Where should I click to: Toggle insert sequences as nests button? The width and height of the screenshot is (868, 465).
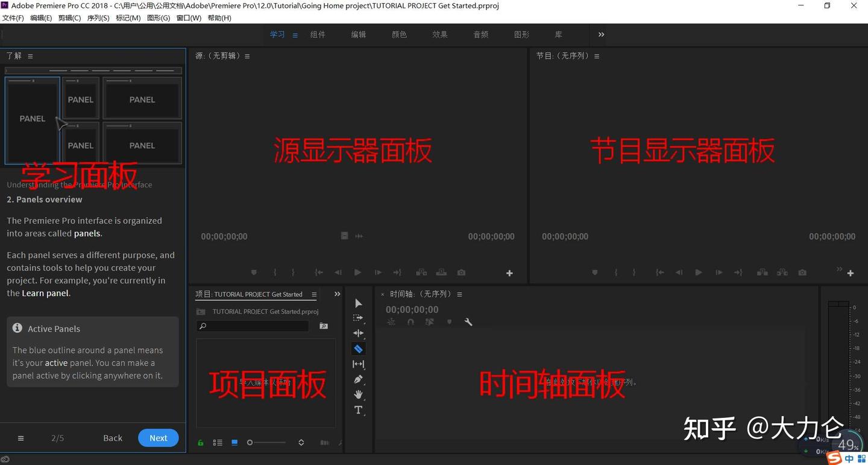tap(391, 322)
